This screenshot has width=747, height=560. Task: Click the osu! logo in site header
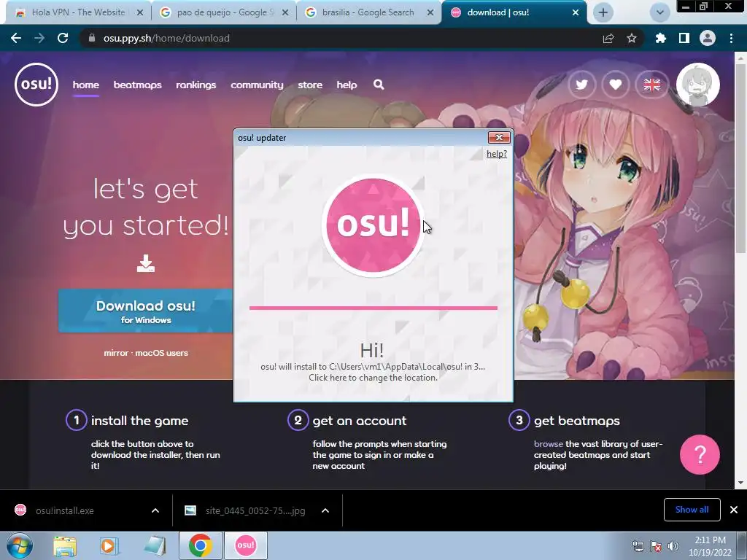pyautogui.click(x=36, y=85)
